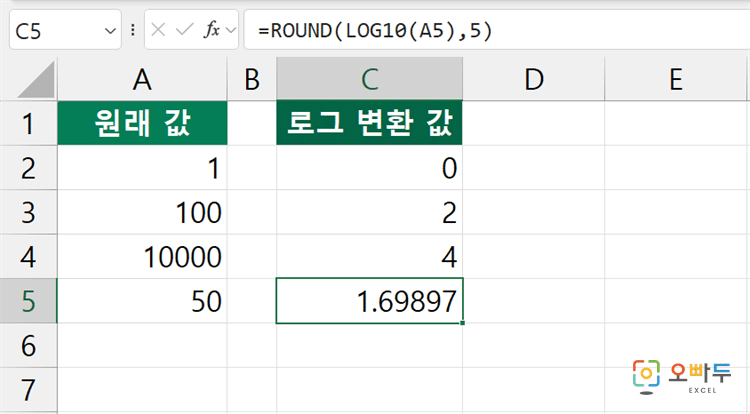
Task: Click cell C2 containing 0
Action: point(369,168)
